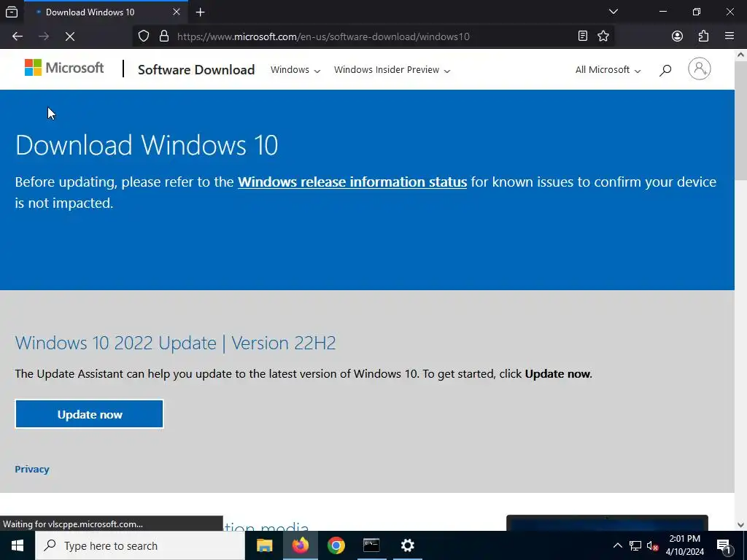Close the Download Windows 10 tab
The image size is (747, 560).
point(177,12)
